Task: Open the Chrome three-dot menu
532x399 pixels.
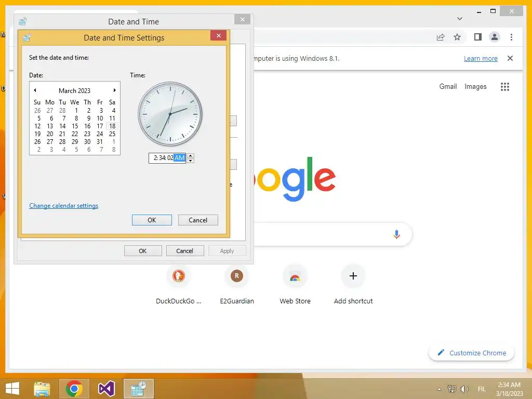Action: pyautogui.click(x=511, y=37)
